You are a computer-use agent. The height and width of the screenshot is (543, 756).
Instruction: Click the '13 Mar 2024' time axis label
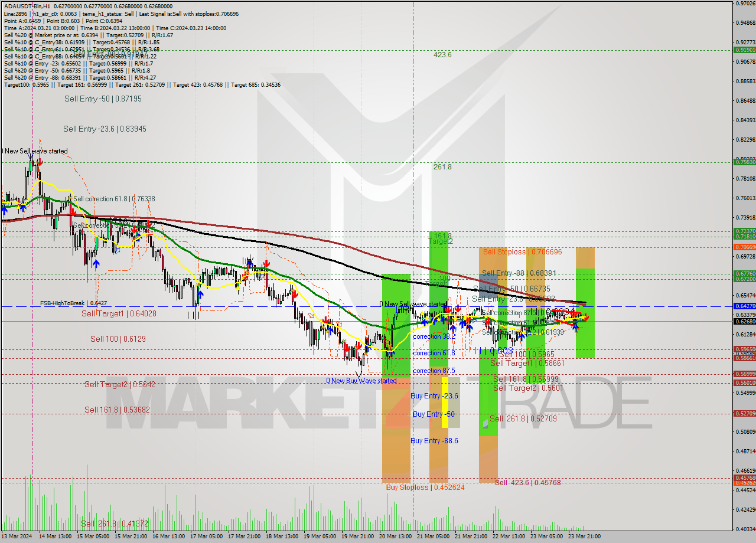click(17, 536)
